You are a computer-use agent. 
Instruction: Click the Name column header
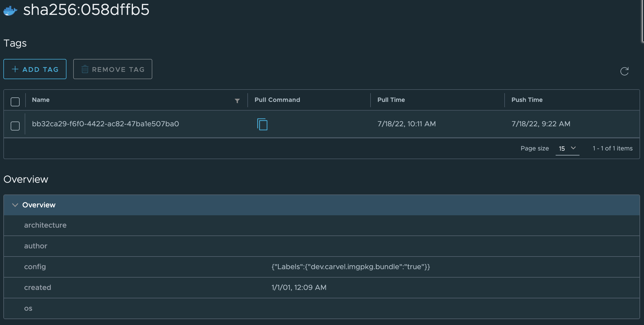click(x=41, y=100)
